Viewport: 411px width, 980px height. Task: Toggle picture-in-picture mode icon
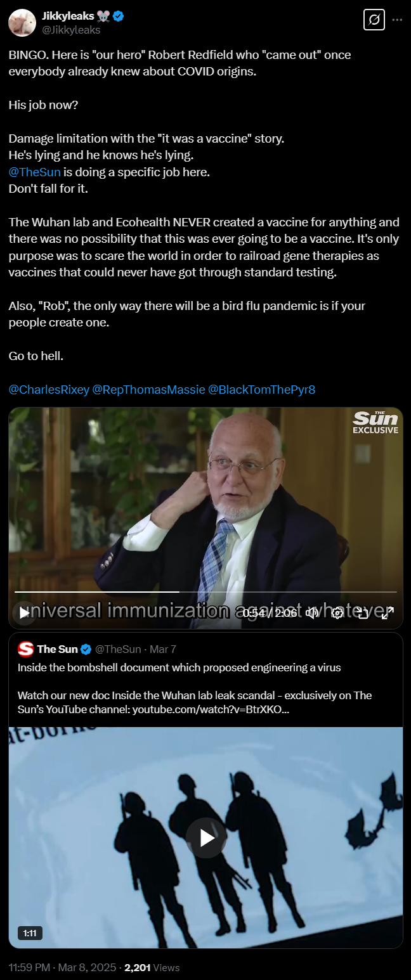pyautogui.click(x=363, y=612)
